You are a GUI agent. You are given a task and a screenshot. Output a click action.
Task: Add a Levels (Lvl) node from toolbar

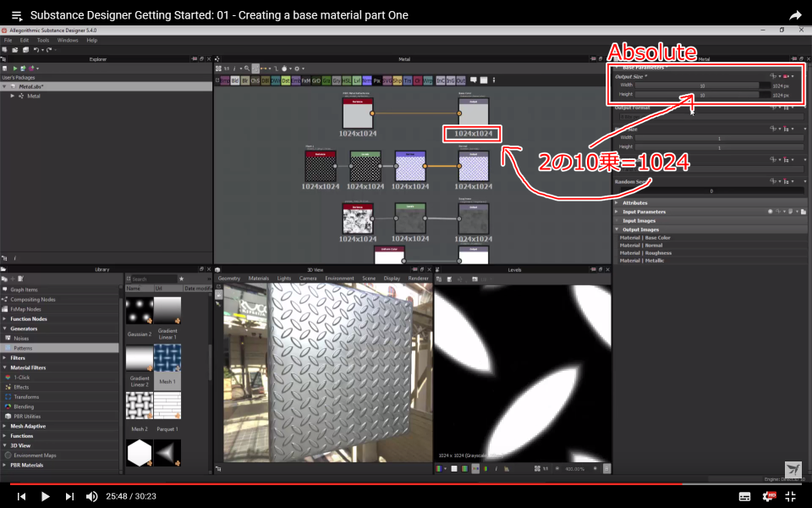click(357, 80)
